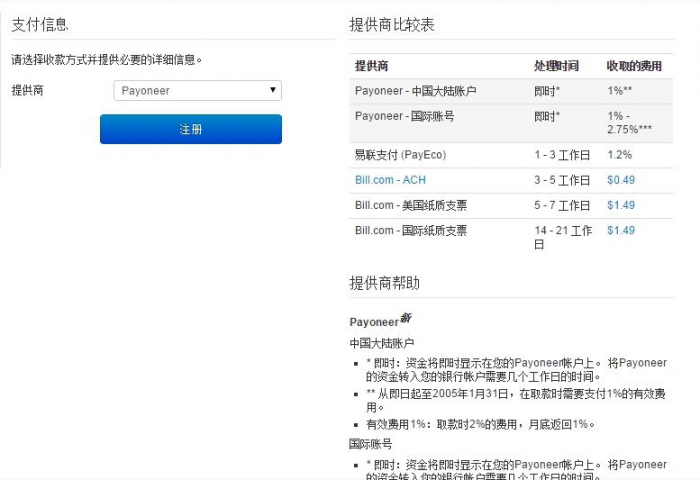Click the 提供商帮助 heading
700x480 pixels.
[x=384, y=283]
